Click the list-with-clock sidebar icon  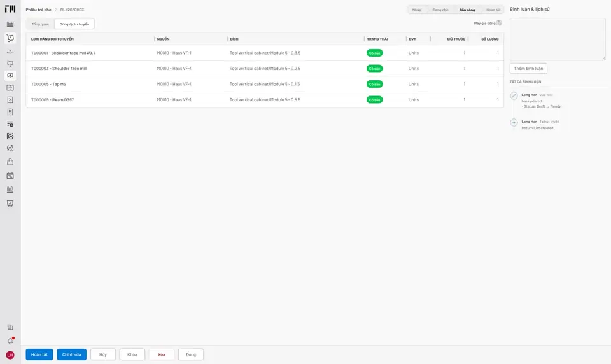(10, 124)
